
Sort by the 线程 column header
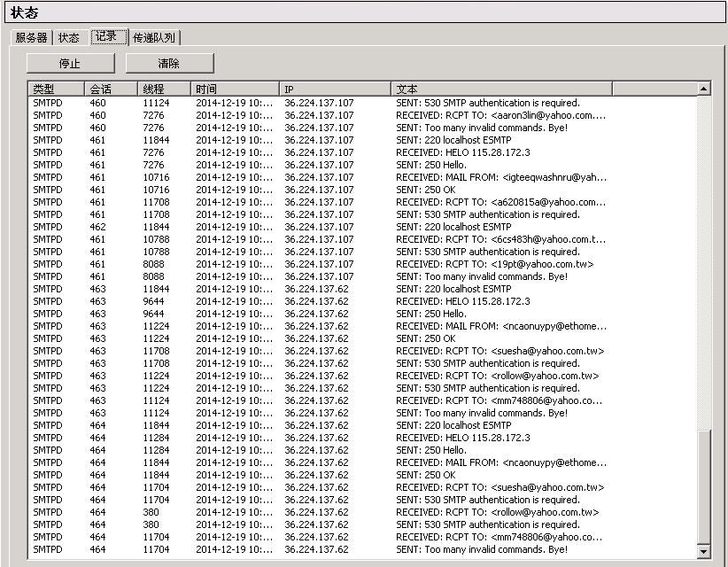click(164, 89)
